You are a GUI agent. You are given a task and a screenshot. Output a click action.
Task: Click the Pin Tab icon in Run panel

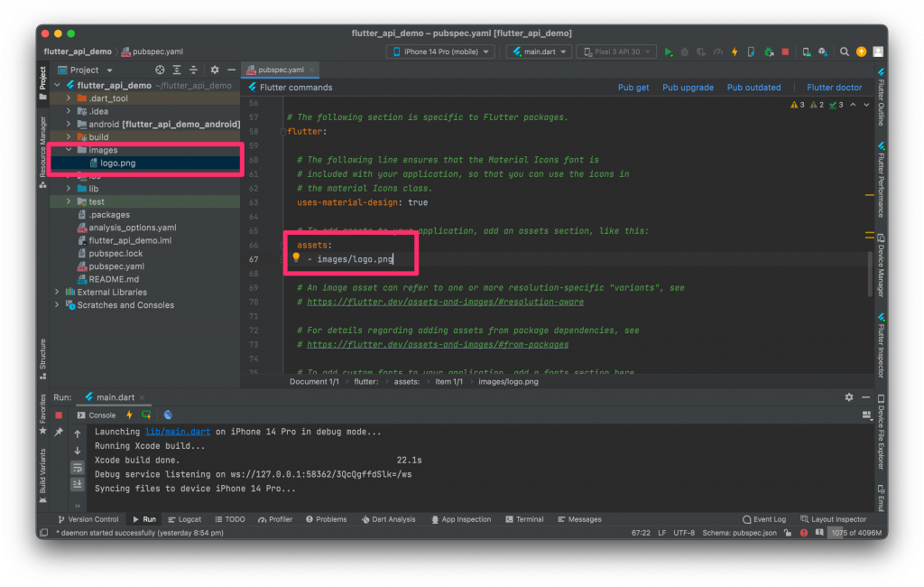tap(59, 433)
